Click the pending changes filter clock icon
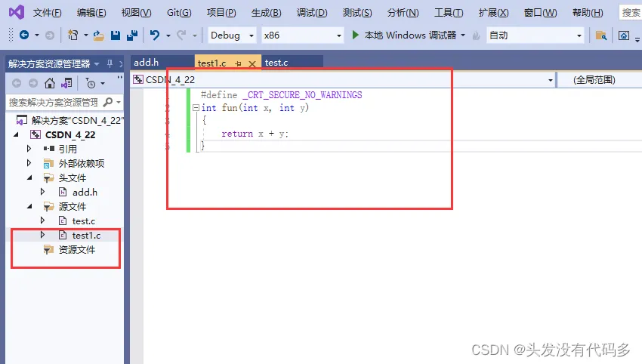642x364 pixels. click(x=91, y=84)
